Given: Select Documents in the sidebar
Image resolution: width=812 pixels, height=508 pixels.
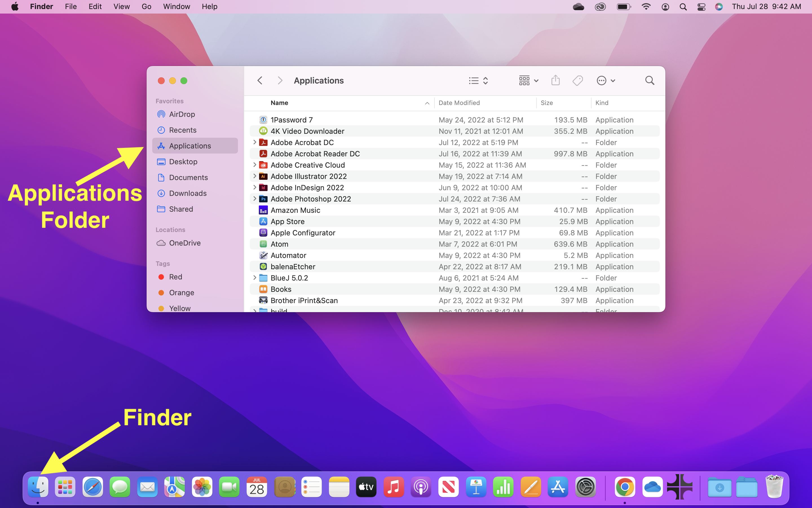Looking at the screenshot, I should [195, 178].
